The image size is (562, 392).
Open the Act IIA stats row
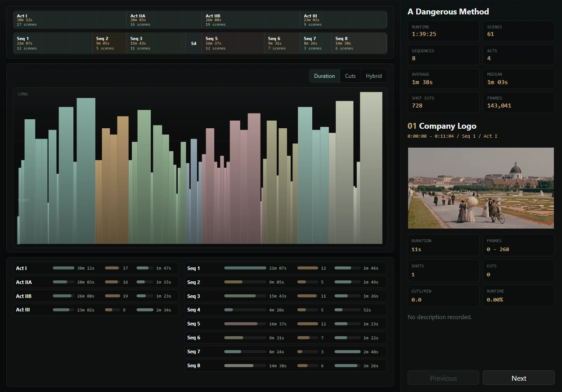click(96, 282)
